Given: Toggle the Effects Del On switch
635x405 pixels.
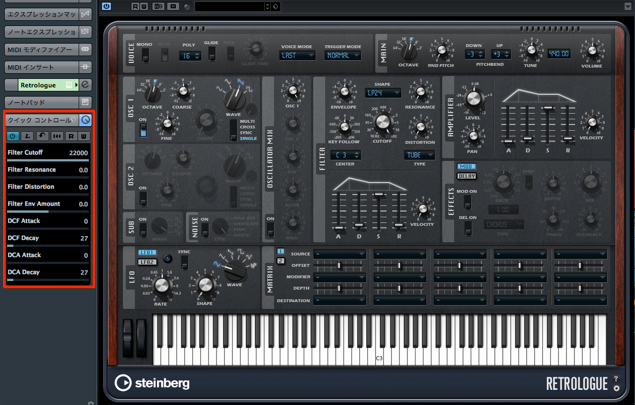Looking at the screenshot, I should click(467, 228).
